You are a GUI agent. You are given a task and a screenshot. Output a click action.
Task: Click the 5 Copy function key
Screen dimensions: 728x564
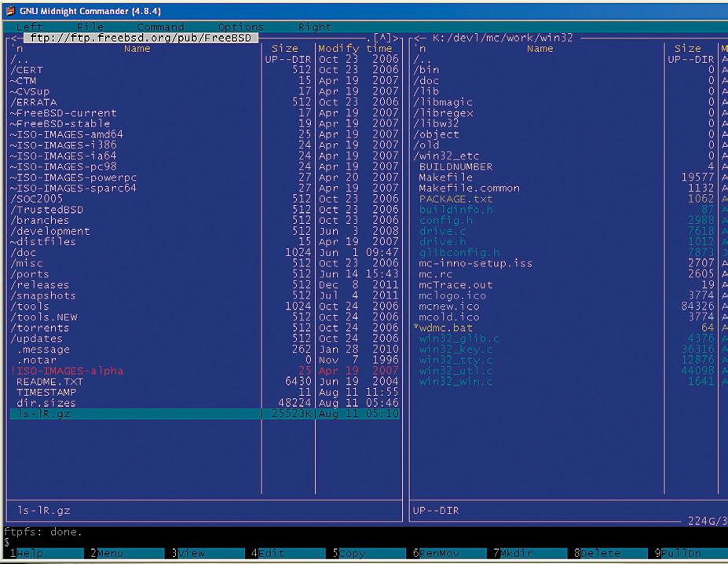pyautogui.click(x=368, y=553)
